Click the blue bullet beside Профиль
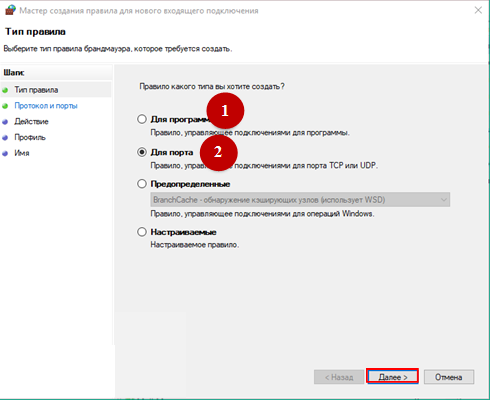The height and width of the screenshot is (400, 491). click(x=5, y=138)
